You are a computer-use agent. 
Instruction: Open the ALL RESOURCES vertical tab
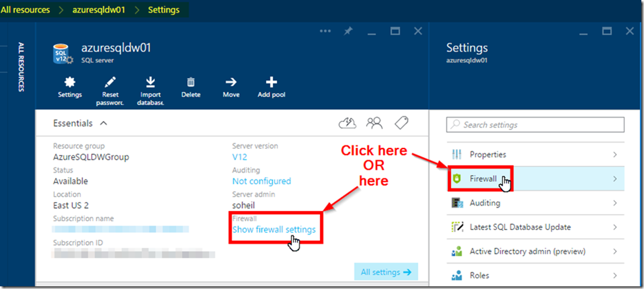pos(22,67)
